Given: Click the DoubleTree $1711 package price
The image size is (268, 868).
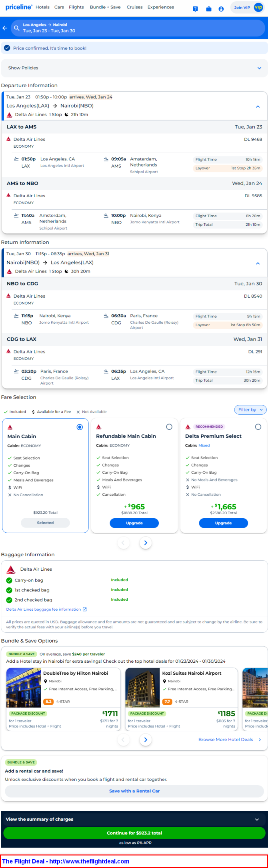Looking at the screenshot, I should click(110, 714).
